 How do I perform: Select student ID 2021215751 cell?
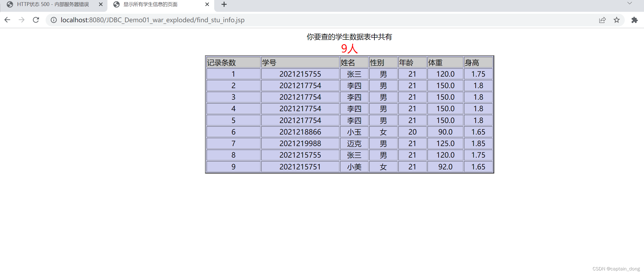click(300, 167)
